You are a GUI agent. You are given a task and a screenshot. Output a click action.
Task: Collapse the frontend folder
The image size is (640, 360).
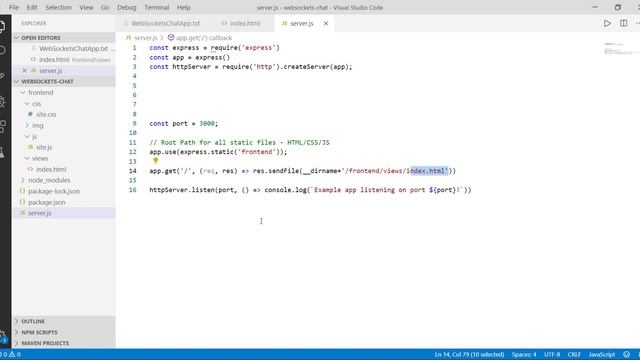[x=41, y=93]
